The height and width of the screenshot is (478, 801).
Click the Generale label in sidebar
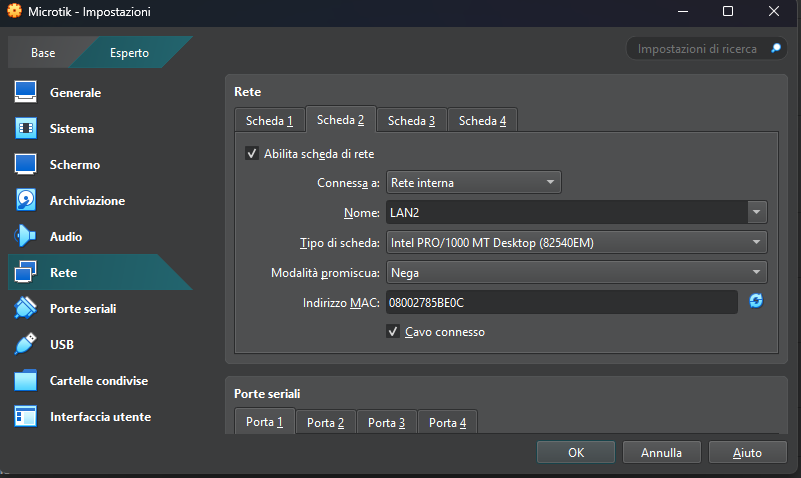tap(76, 92)
